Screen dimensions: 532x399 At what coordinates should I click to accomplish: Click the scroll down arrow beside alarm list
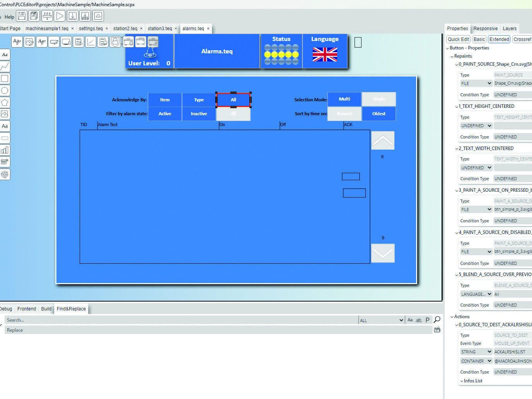pos(383,253)
